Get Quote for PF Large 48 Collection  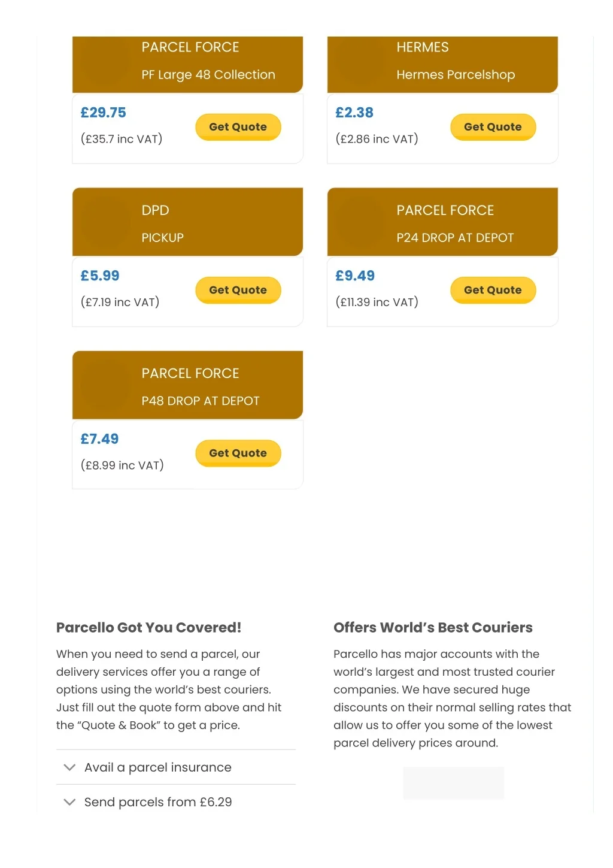click(x=238, y=127)
